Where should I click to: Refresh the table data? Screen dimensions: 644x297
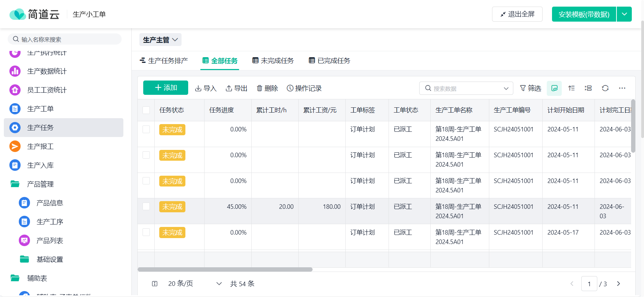coord(605,88)
